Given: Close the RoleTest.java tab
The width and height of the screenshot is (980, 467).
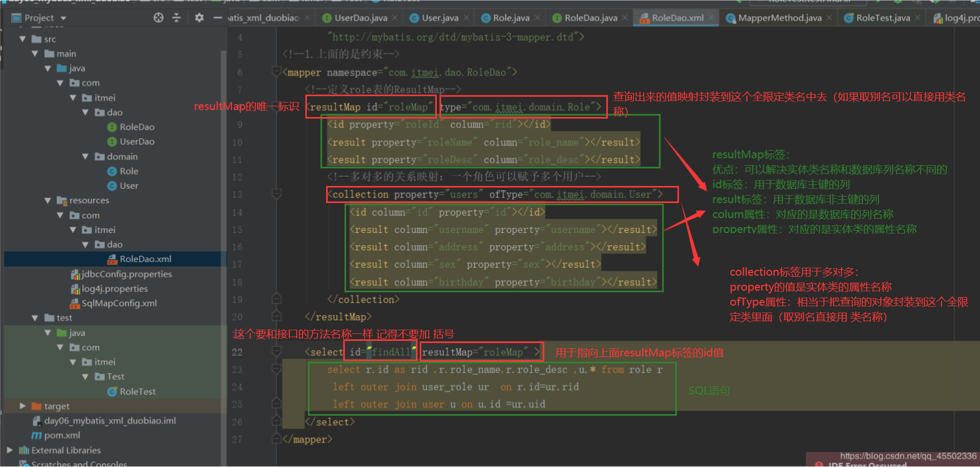Looking at the screenshot, I should [x=917, y=18].
